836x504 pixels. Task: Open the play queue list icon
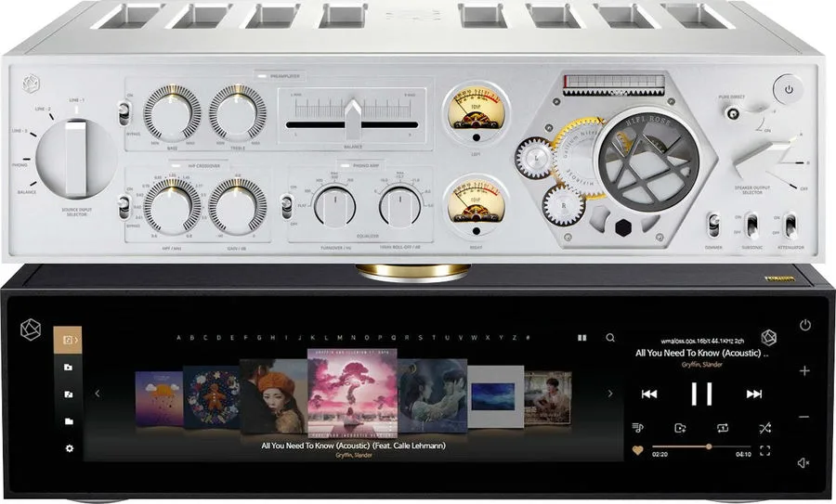point(637,428)
